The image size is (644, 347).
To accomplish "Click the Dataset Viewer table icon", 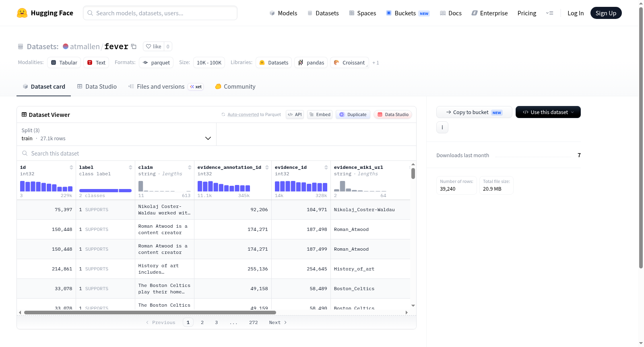I will coord(24,115).
